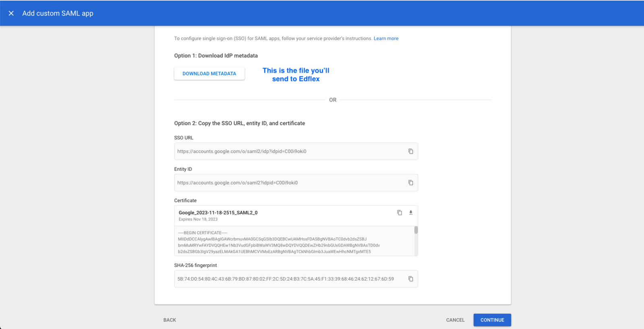Click certificate line starting with bmMuMRYw

[x=279, y=245]
